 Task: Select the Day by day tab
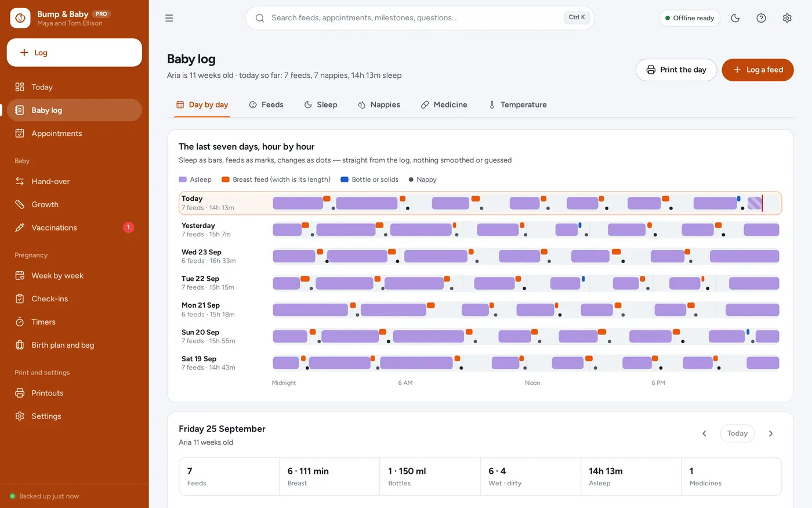click(x=202, y=105)
